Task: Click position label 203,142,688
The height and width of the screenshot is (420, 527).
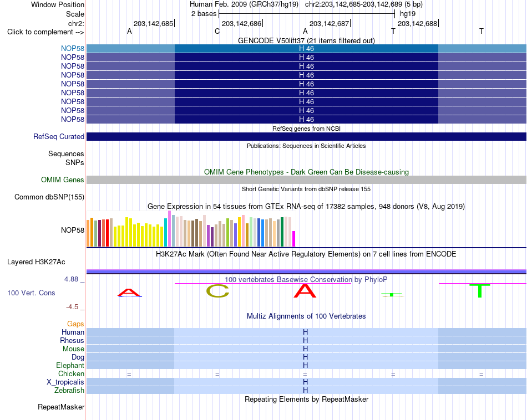Action: (417, 23)
